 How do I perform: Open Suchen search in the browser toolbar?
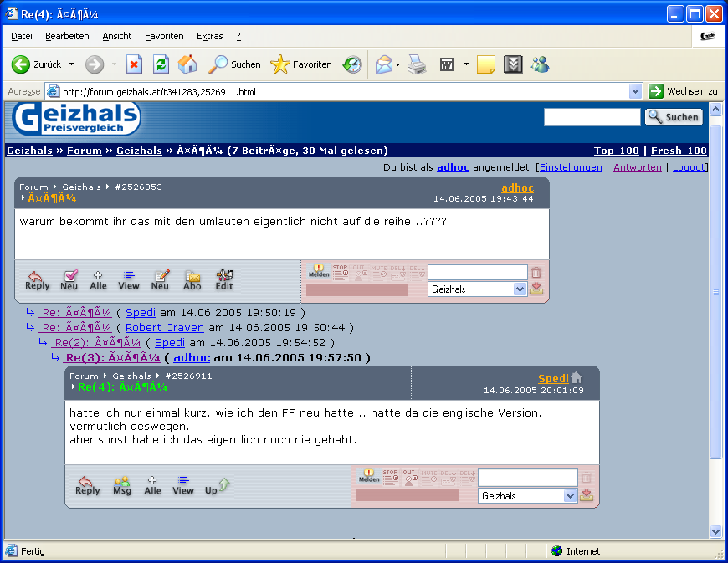(x=234, y=64)
